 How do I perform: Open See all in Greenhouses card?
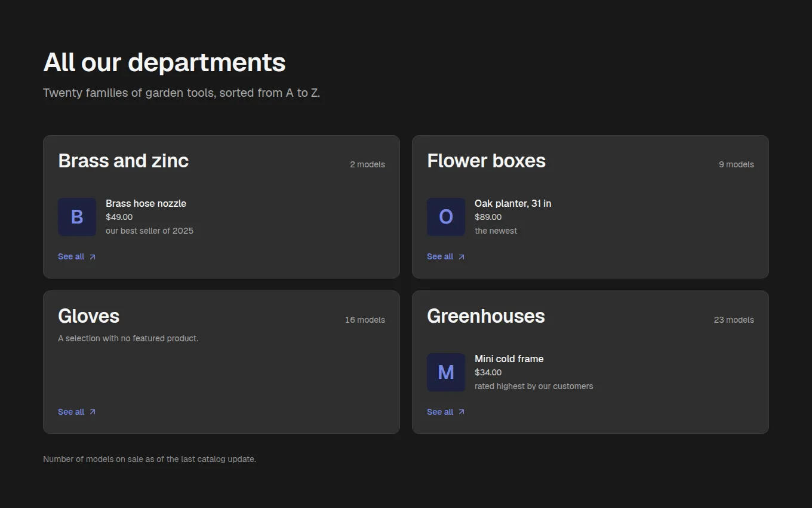pos(446,412)
